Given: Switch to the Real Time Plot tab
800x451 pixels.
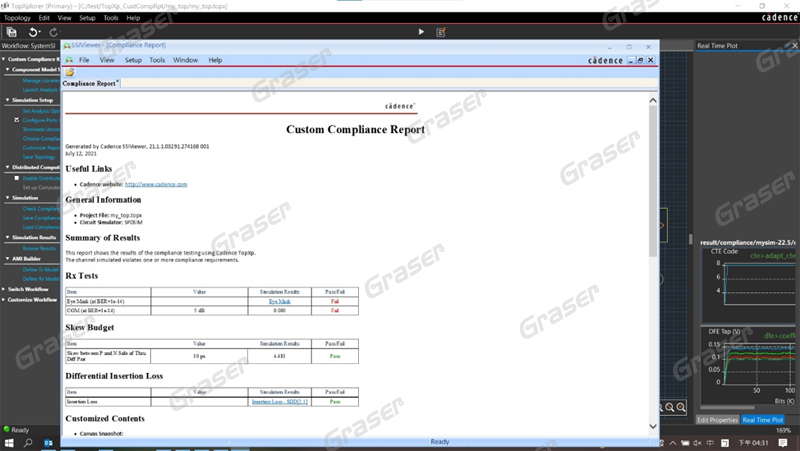Looking at the screenshot, I should [x=763, y=420].
